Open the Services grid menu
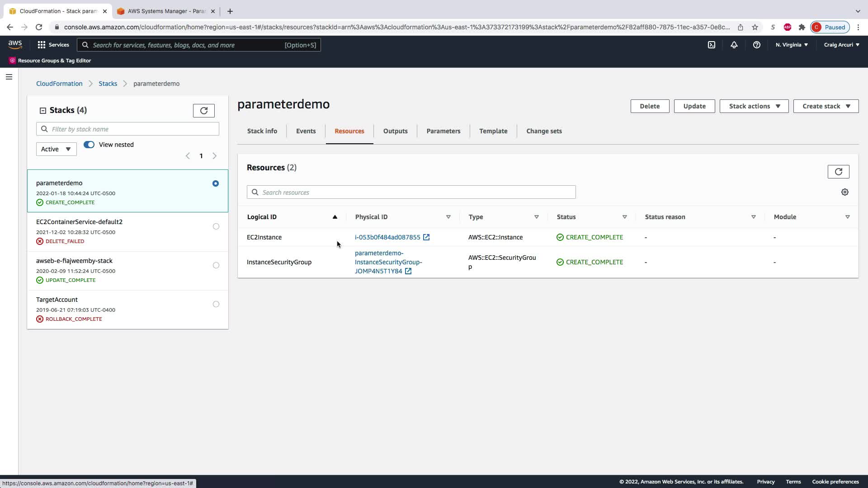The width and height of the screenshot is (868, 488). (42, 45)
